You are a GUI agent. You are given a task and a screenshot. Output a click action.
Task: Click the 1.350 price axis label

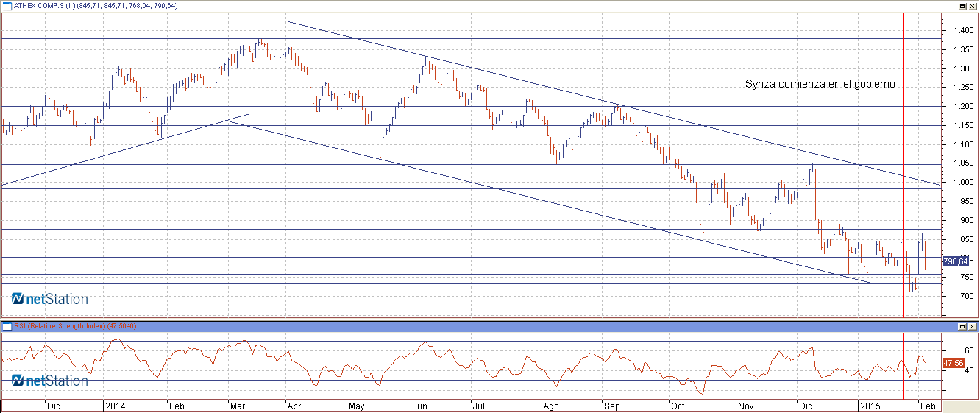(962, 50)
